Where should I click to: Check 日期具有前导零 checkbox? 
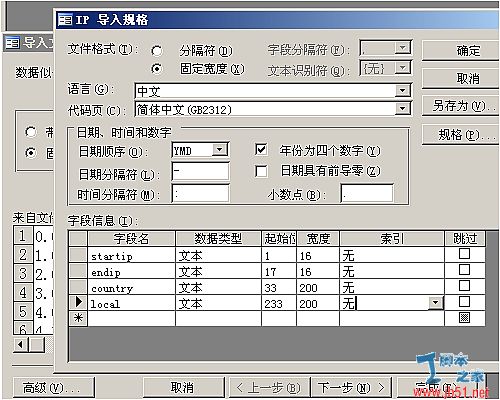[x=261, y=171]
